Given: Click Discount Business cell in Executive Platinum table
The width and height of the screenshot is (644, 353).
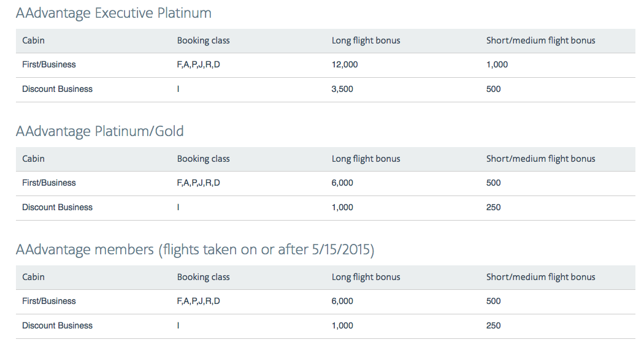Looking at the screenshot, I should pyautogui.click(x=57, y=89).
